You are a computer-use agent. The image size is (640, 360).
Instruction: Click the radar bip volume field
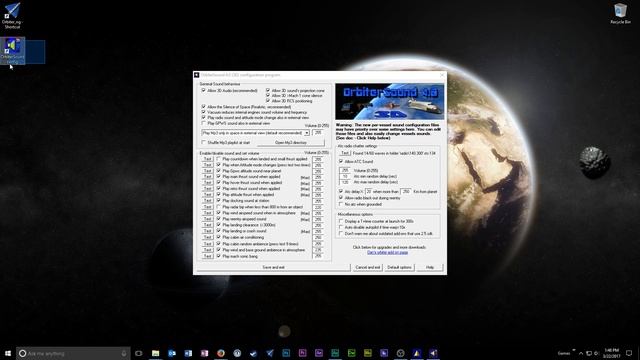tap(318, 207)
